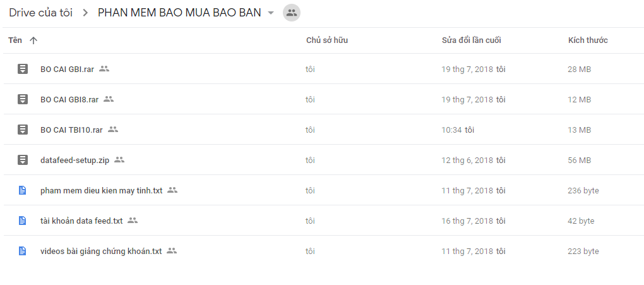644x285 pixels.
Task: Toggle sort direction arrow next to Tên
Action: pyautogui.click(x=33, y=40)
